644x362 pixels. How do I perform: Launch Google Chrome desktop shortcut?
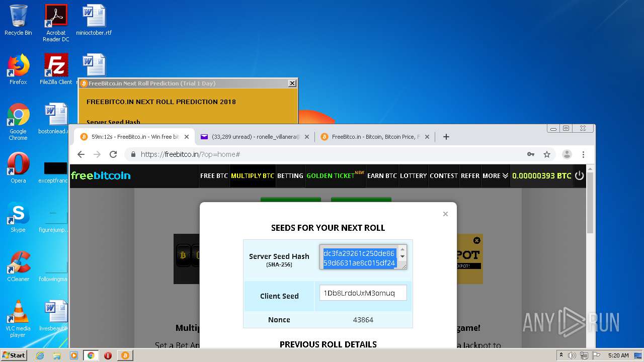pos(18,122)
